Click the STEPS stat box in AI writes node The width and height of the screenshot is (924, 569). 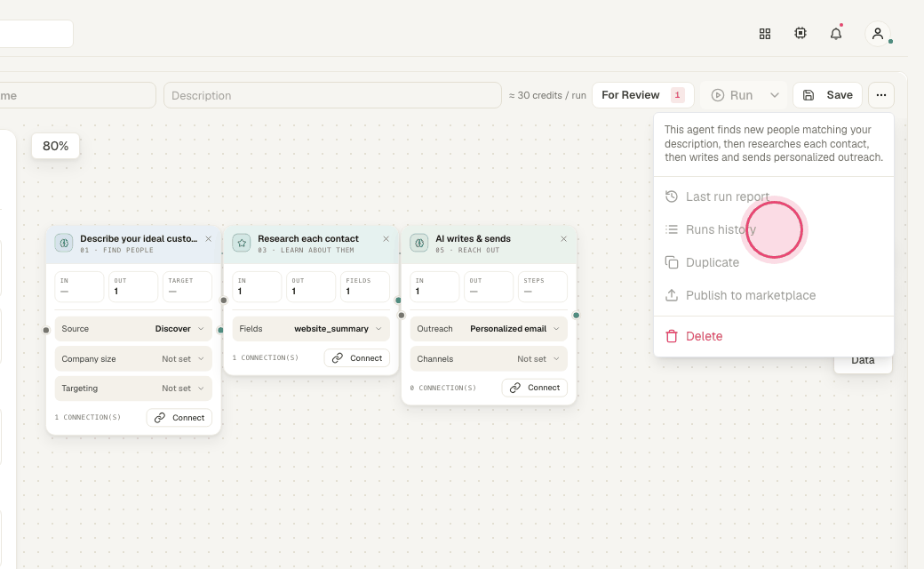point(542,286)
